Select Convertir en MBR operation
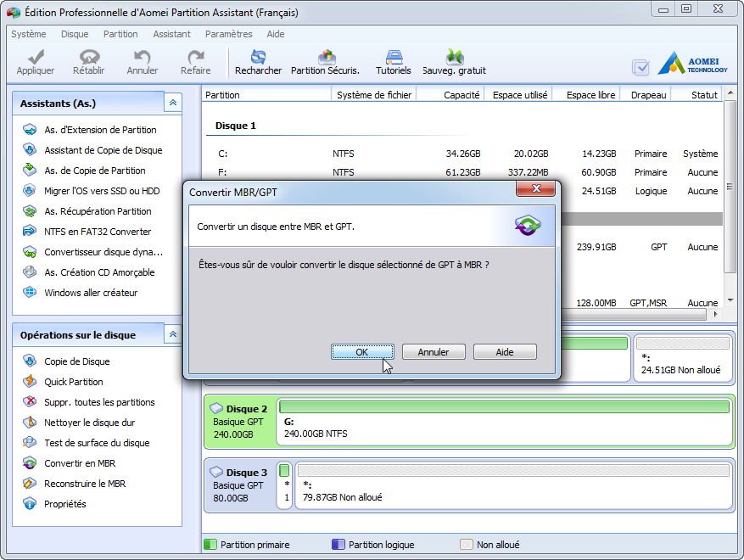The height and width of the screenshot is (560, 744). [x=80, y=463]
